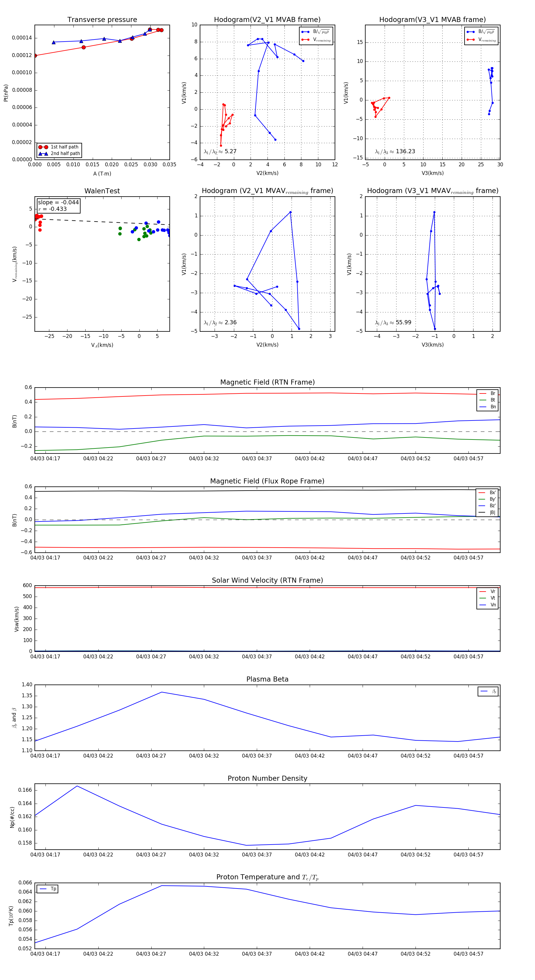The height and width of the screenshot is (980, 535).
Task: Click the peak of the Proton Number Density curve
Action: tap(77, 786)
